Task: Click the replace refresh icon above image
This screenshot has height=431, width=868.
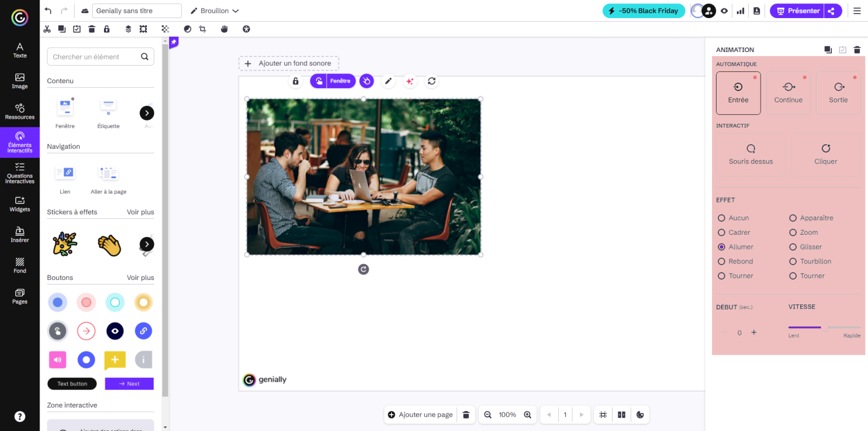Action: coord(432,81)
